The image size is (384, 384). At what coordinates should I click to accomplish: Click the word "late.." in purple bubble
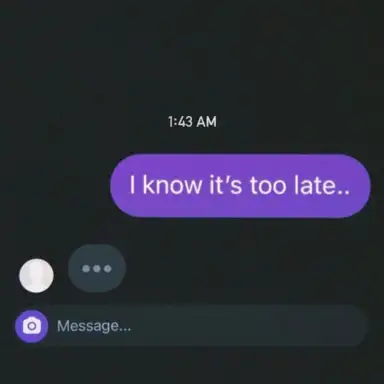[322, 185]
